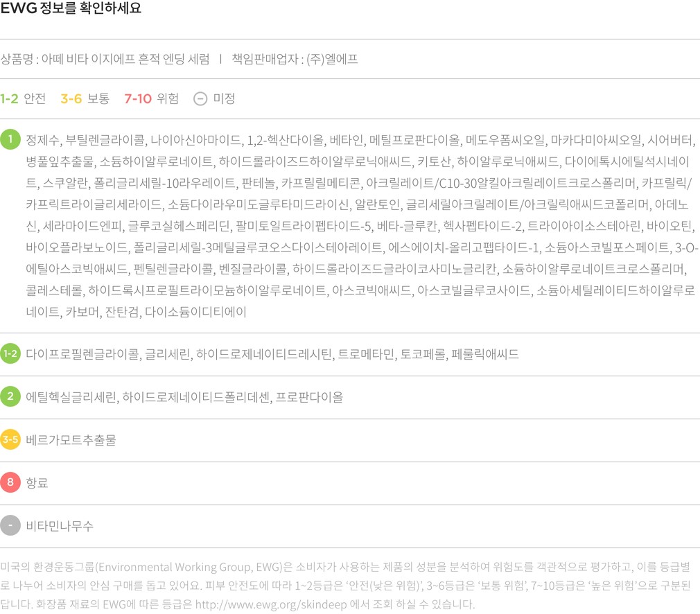Image resolution: width=700 pixels, height=614 pixels.
Task: Click the green "2" badge beside 에틸헥실글리세린
Action: (x=10, y=397)
